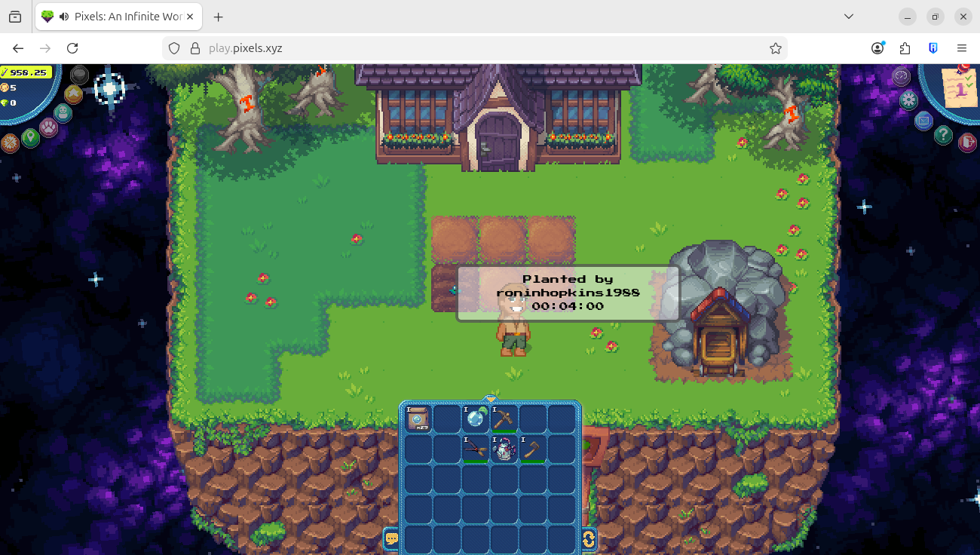This screenshot has height=555, width=980.
Task: Click the inventory sort arrows button
Action: point(589,538)
